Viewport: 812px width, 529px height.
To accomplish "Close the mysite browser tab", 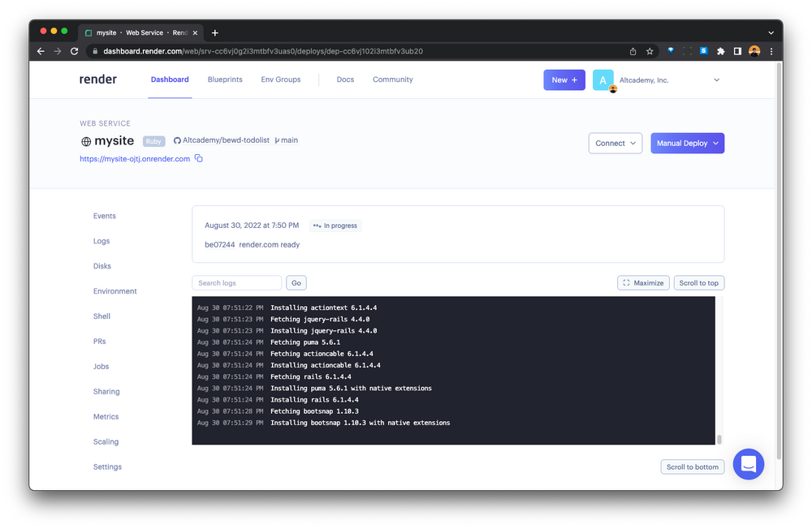I will tap(195, 32).
